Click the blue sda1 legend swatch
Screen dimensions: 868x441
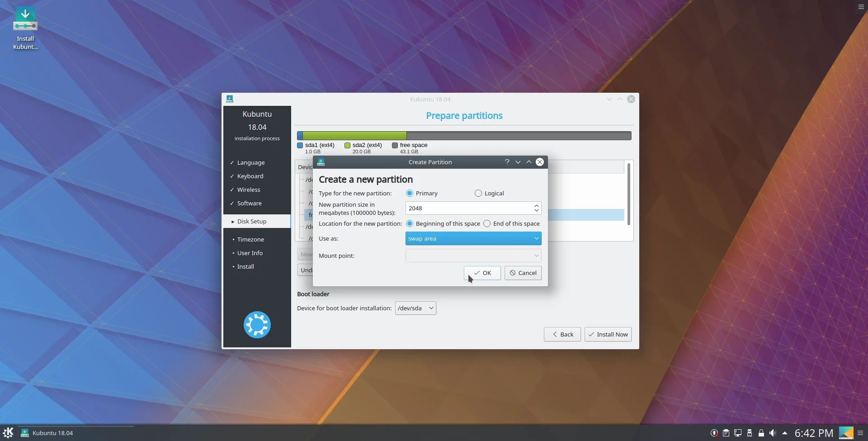[x=300, y=145]
